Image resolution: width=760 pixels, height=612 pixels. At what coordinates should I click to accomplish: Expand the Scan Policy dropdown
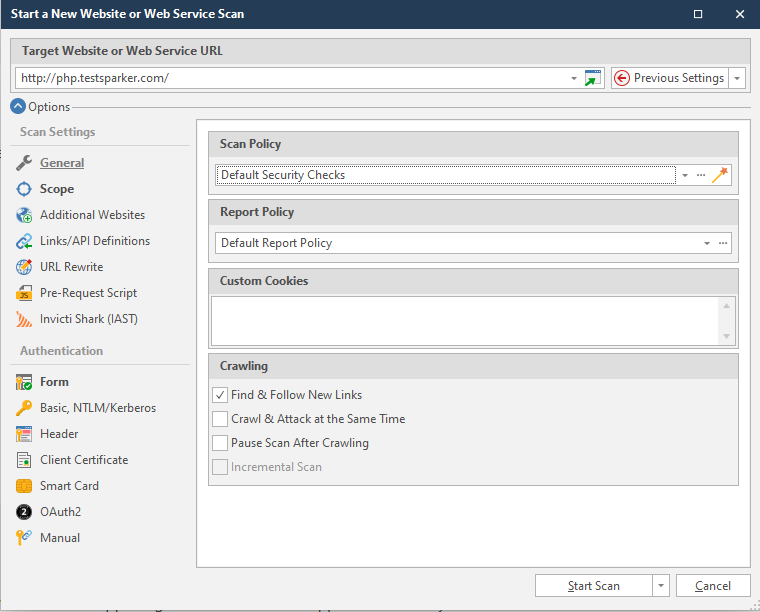coord(685,175)
